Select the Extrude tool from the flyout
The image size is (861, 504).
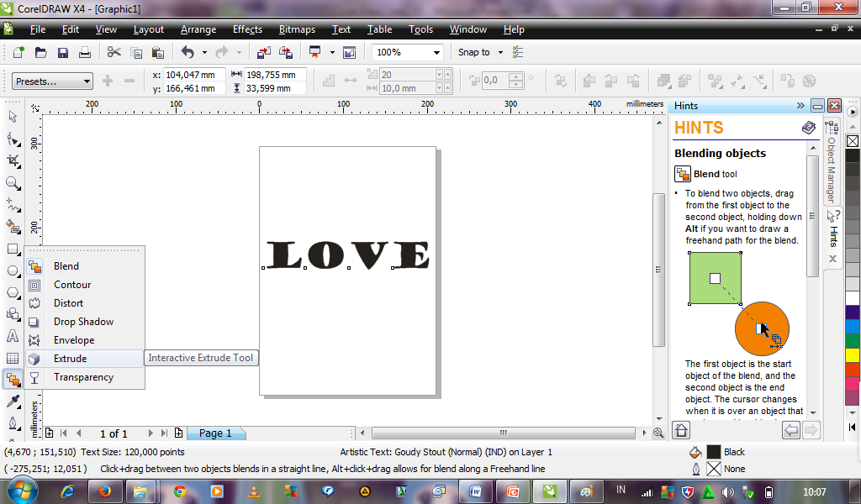click(71, 359)
